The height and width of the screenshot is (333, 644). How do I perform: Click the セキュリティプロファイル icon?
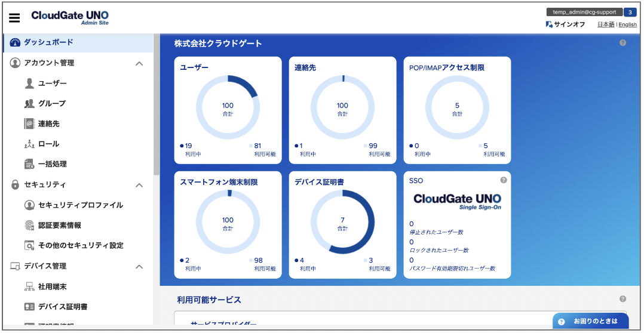[x=29, y=205]
